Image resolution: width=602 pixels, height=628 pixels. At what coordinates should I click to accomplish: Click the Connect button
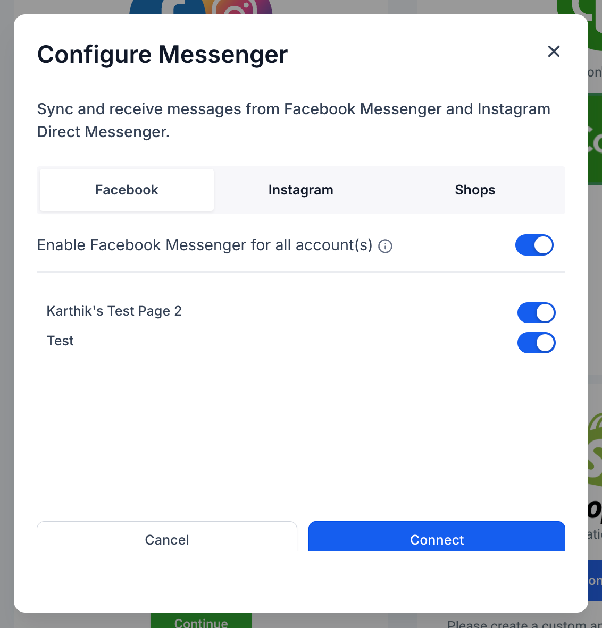pos(437,537)
